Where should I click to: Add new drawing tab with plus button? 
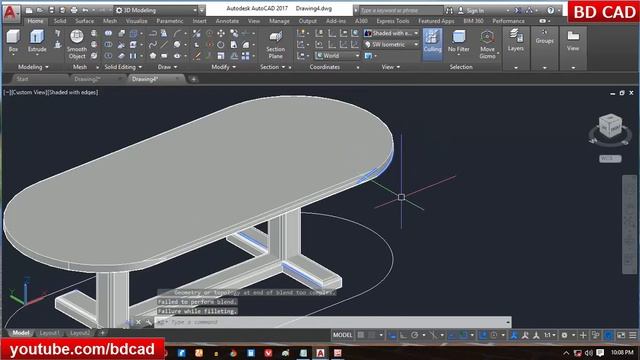pos(193,79)
